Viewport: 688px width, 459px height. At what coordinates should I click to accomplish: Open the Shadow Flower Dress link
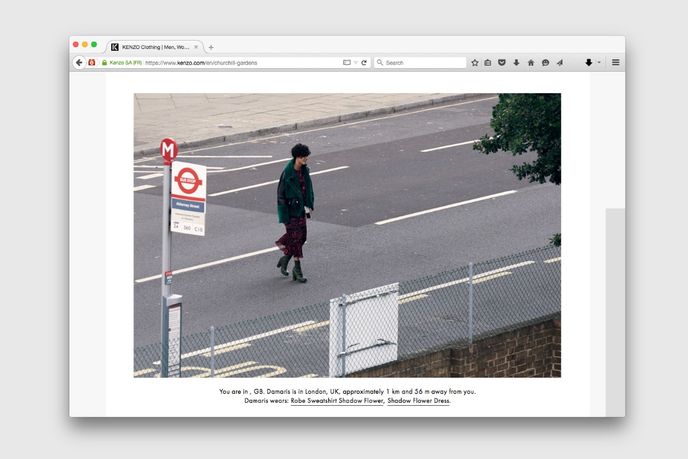[418, 400]
